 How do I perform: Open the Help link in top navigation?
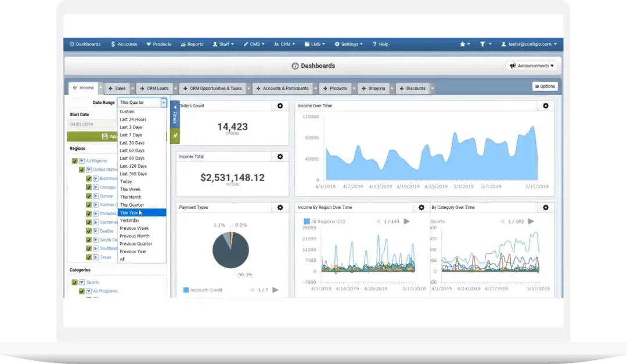pos(380,44)
